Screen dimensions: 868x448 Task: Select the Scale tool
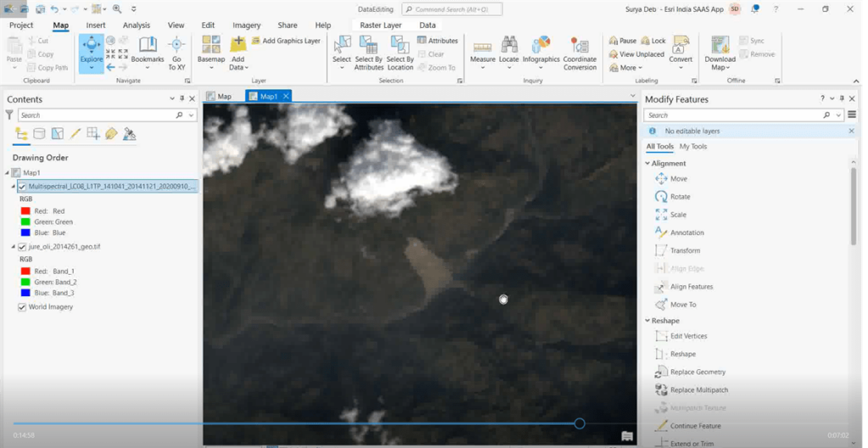[671, 215]
